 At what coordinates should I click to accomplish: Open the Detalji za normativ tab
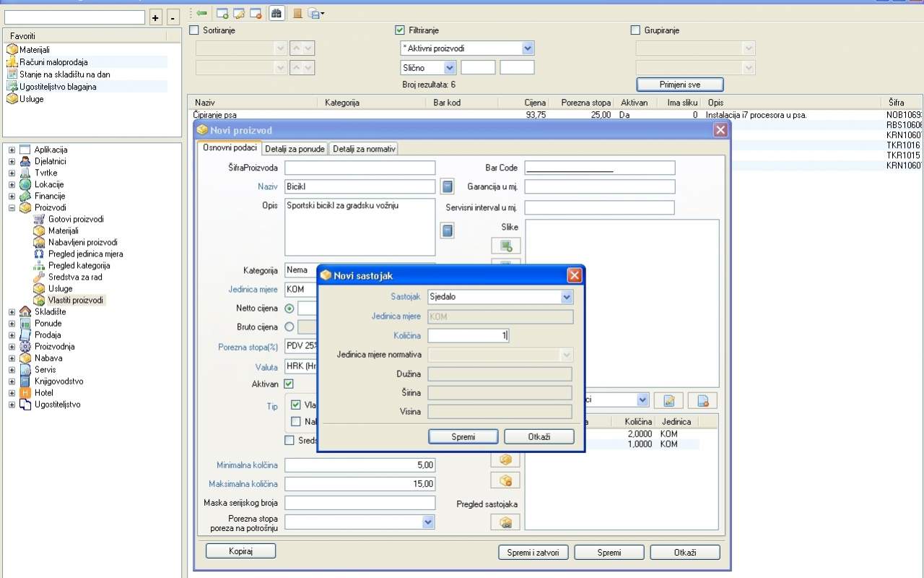(x=364, y=149)
